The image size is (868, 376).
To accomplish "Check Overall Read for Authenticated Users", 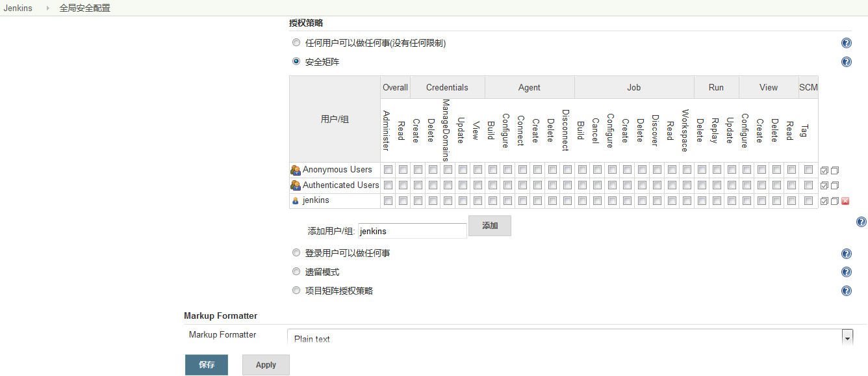I will tap(403, 185).
